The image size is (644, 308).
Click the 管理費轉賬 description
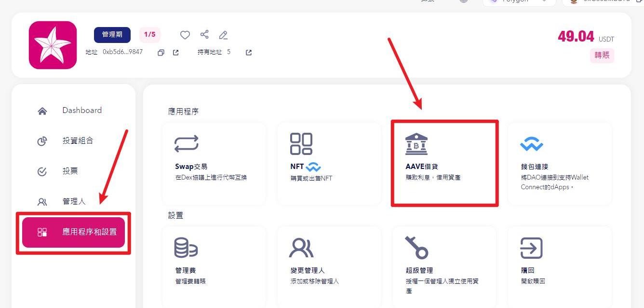pyautogui.click(x=190, y=281)
